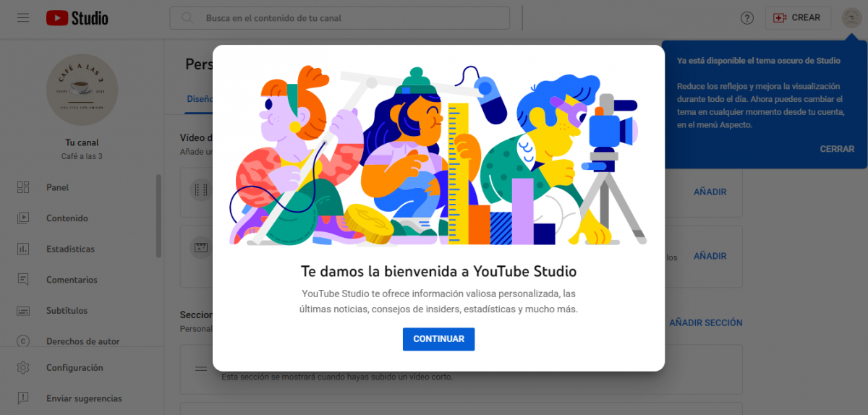Click the search box for channel content

340,18
